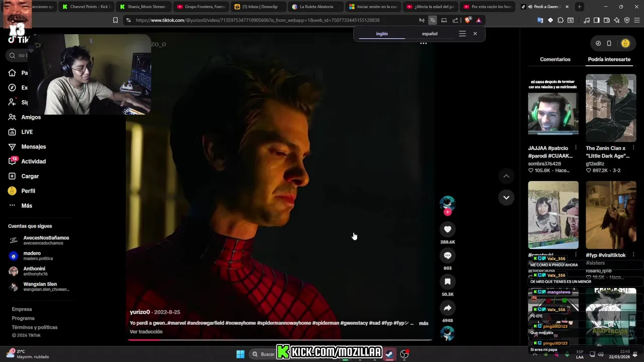
Task: Open Términos y políticas footer link
Action: tap(34, 327)
